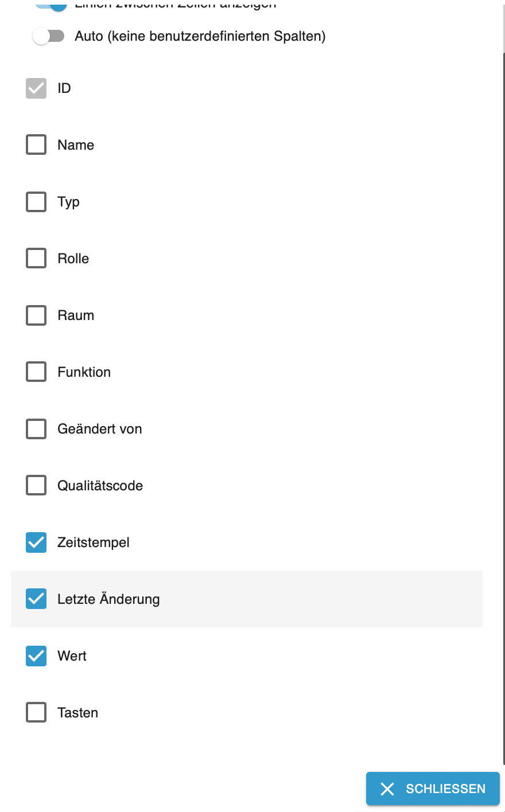Click the X icon in the Schliessen button
Image resolution: width=505 pixels, height=812 pixels.
(387, 789)
